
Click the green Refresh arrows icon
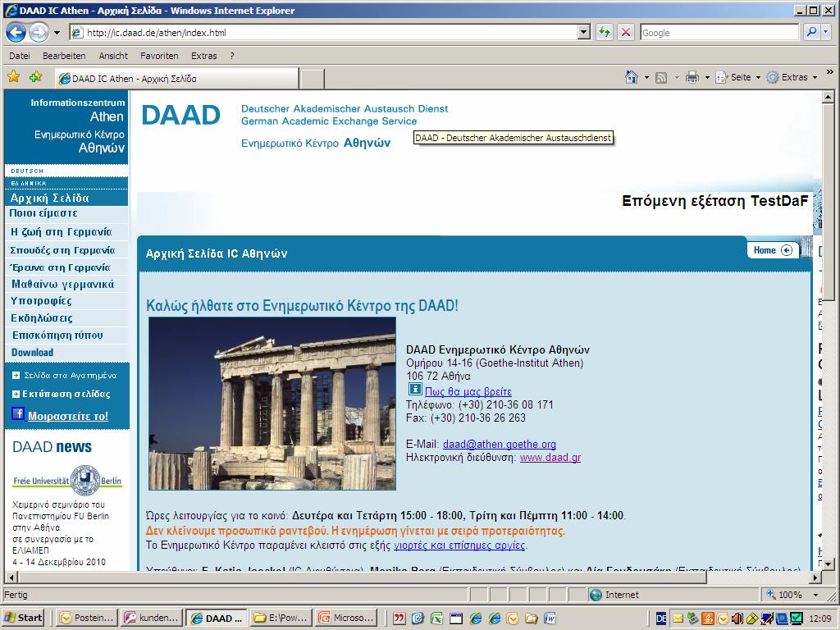605,33
